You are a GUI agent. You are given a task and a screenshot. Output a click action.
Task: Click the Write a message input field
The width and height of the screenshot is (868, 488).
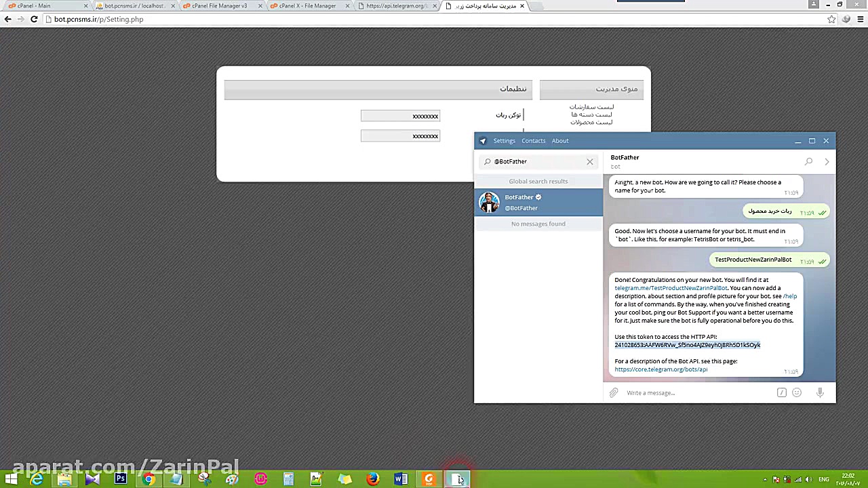click(698, 393)
